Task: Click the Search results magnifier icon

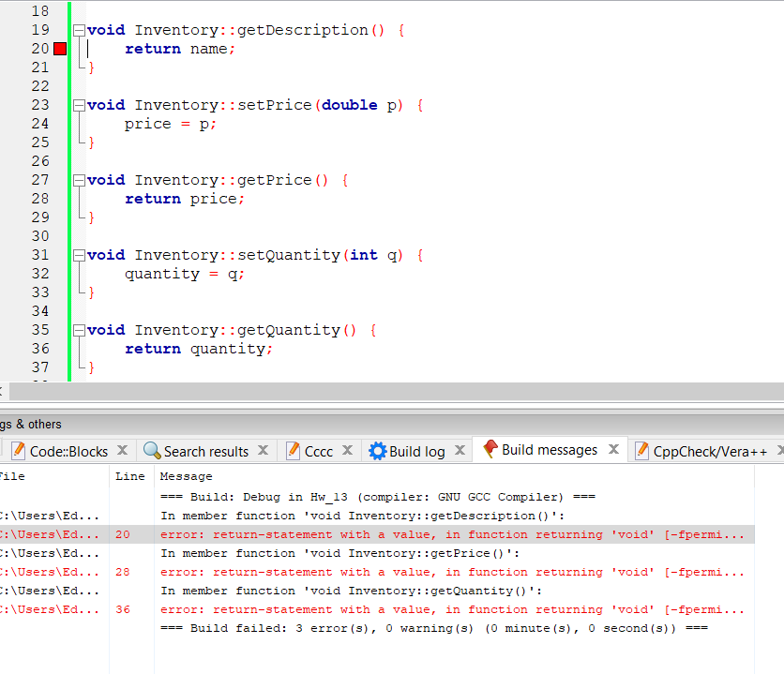Action: pos(150,450)
